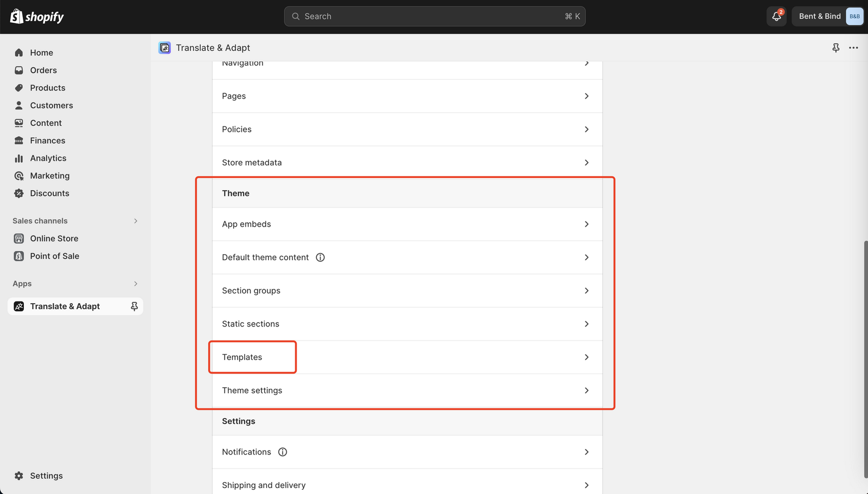
Task: Click the Shopify logo
Action: tap(37, 16)
